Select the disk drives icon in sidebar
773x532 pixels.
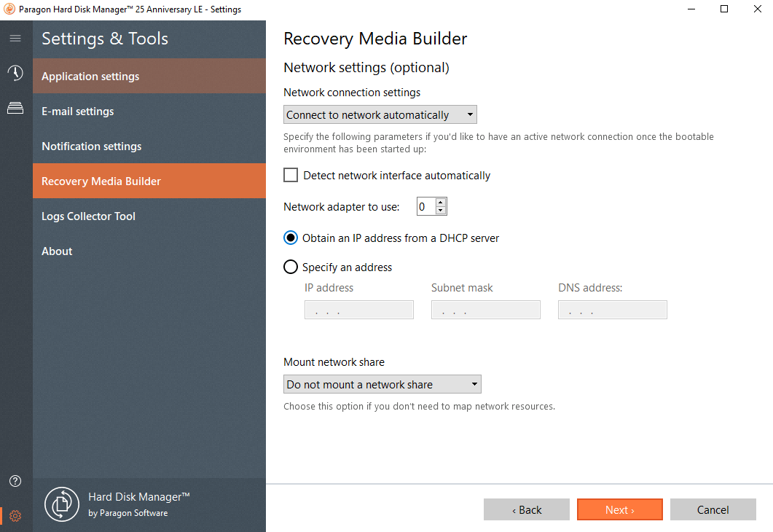pos(15,108)
